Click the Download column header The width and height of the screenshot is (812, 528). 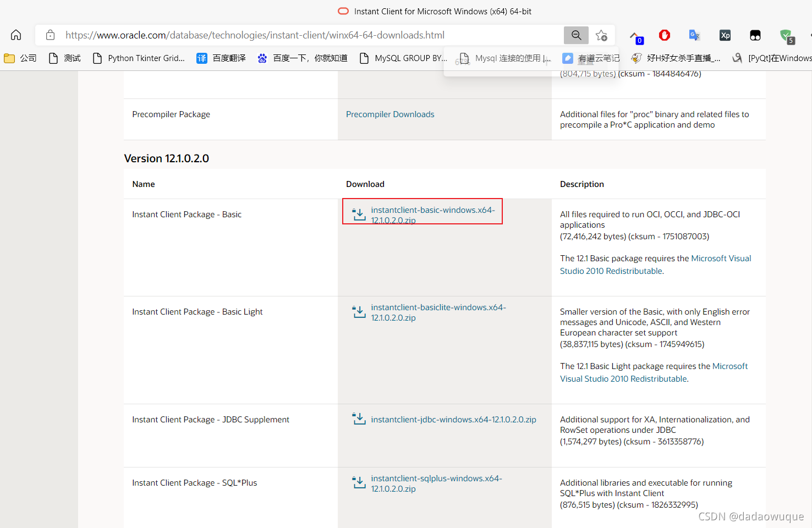click(x=365, y=184)
